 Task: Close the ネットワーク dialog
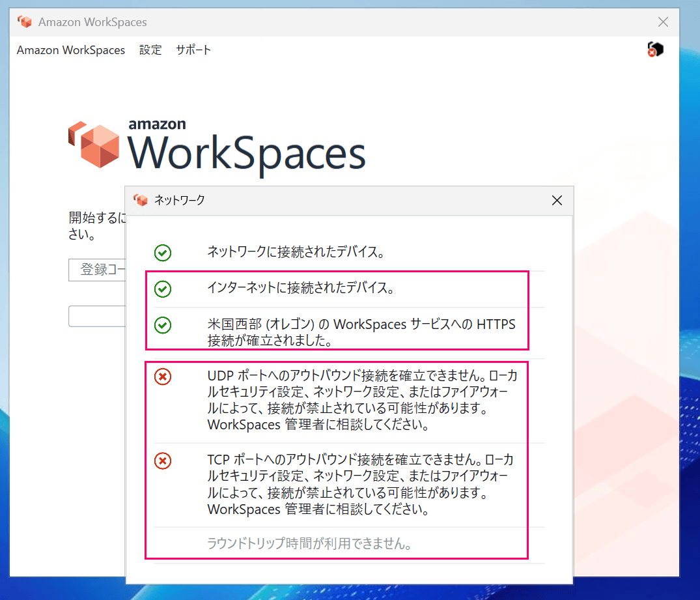pos(557,200)
